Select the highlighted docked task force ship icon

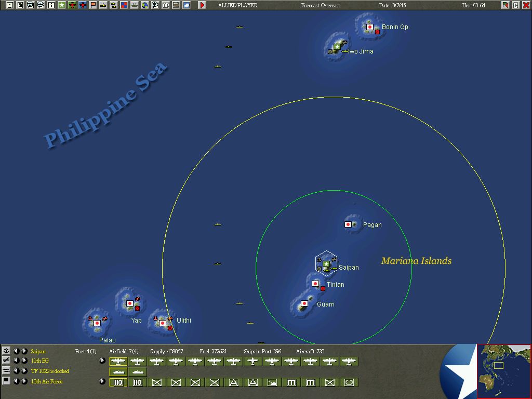pyautogui.click(x=118, y=372)
